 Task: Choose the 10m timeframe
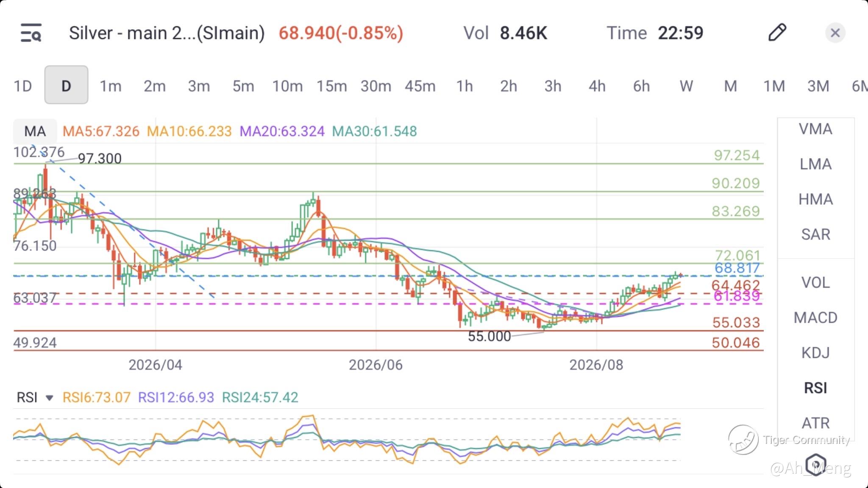(287, 86)
